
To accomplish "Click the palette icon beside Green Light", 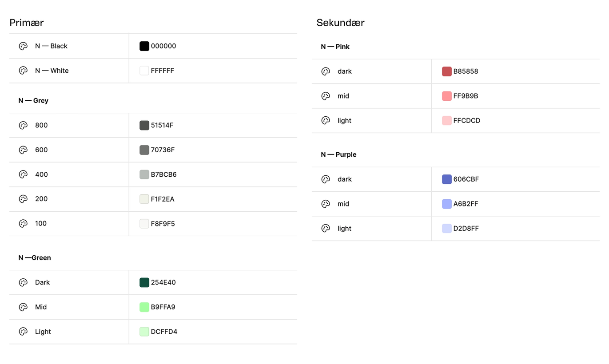I will (x=23, y=332).
